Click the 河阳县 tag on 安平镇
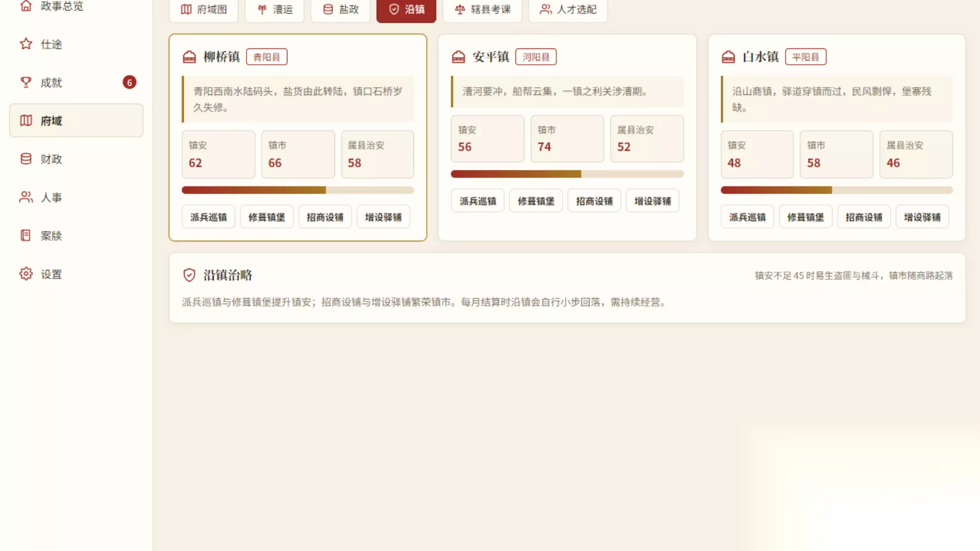The image size is (980, 551). [536, 57]
